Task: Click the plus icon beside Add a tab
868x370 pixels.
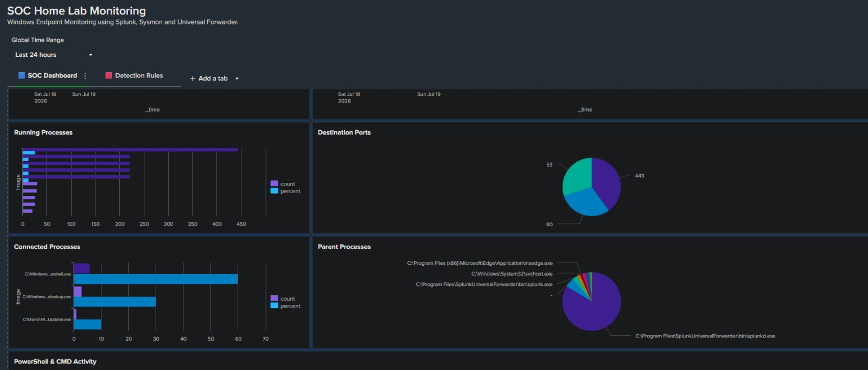Action: coord(193,79)
